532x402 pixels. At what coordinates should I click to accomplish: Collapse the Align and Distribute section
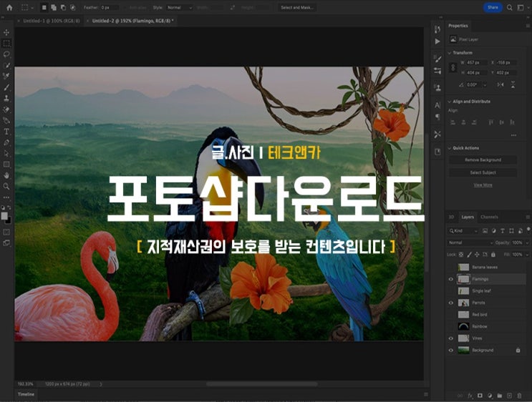click(450, 102)
